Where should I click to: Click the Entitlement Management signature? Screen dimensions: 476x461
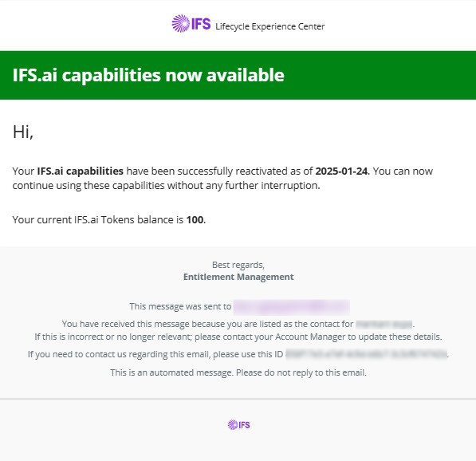[238, 277]
